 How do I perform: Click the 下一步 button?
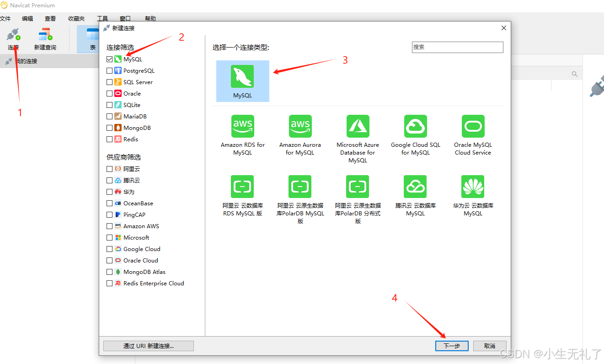[452, 346]
